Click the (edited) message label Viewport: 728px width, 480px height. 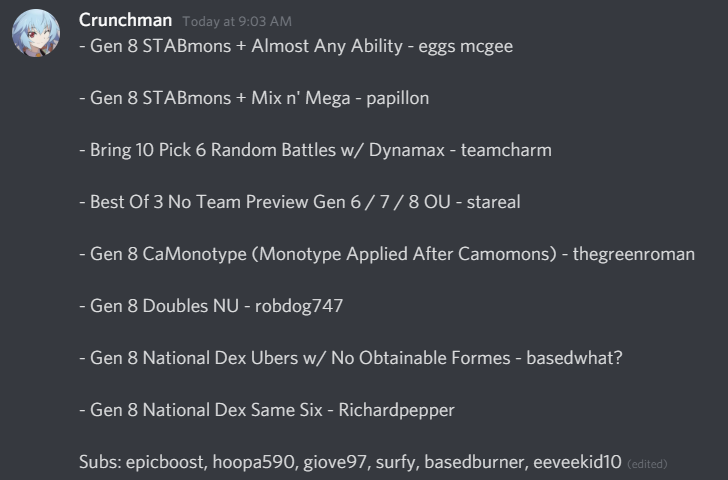[647, 463]
